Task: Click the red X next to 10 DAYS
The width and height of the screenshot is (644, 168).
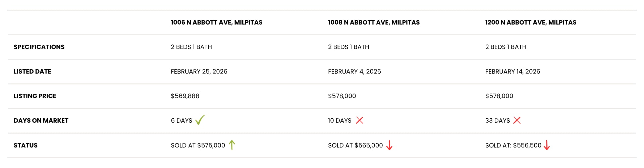Action: pos(360,120)
